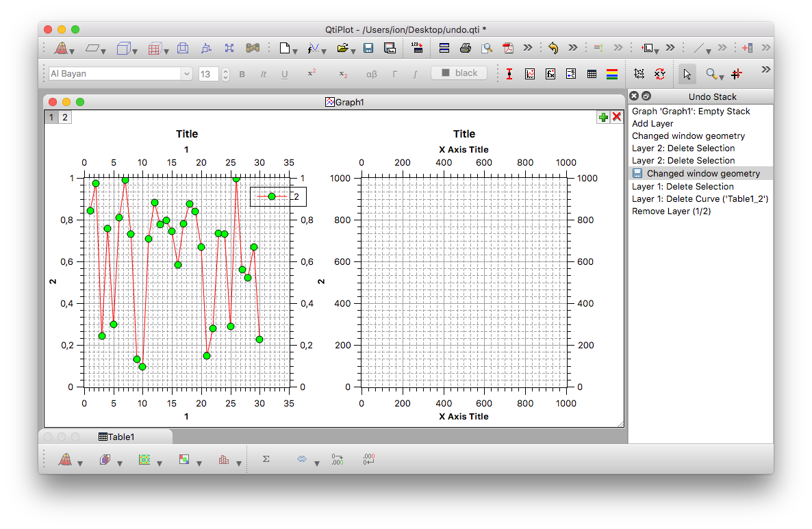Switch to layer 2 tab
Viewport: 812px width, 529px height.
coord(65,117)
